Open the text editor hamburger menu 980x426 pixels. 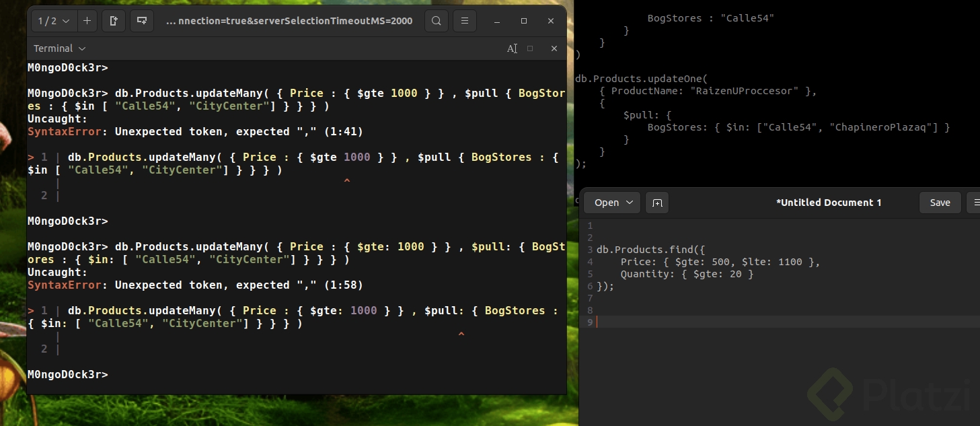tap(974, 203)
